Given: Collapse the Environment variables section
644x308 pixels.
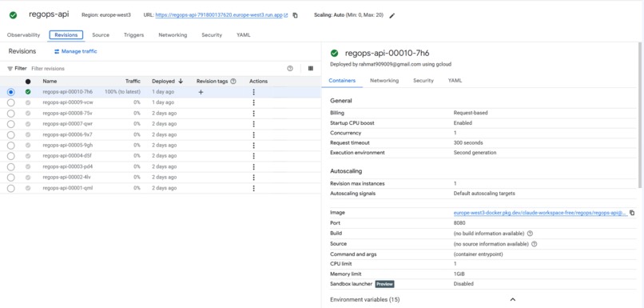Looking at the screenshot, I should tap(513, 300).
